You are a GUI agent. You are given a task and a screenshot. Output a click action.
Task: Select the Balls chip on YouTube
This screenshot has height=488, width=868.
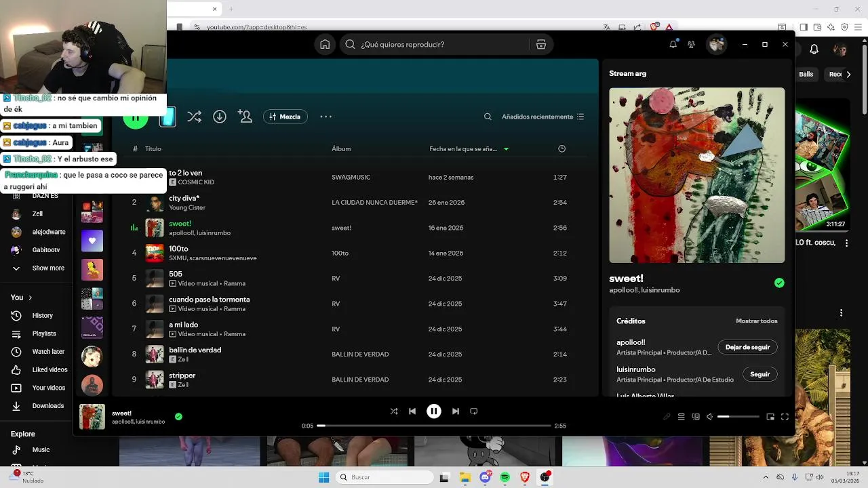click(806, 75)
